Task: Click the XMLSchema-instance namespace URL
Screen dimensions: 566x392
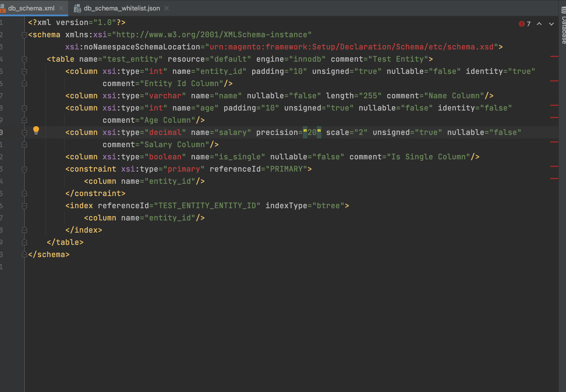Action: click(212, 35)
